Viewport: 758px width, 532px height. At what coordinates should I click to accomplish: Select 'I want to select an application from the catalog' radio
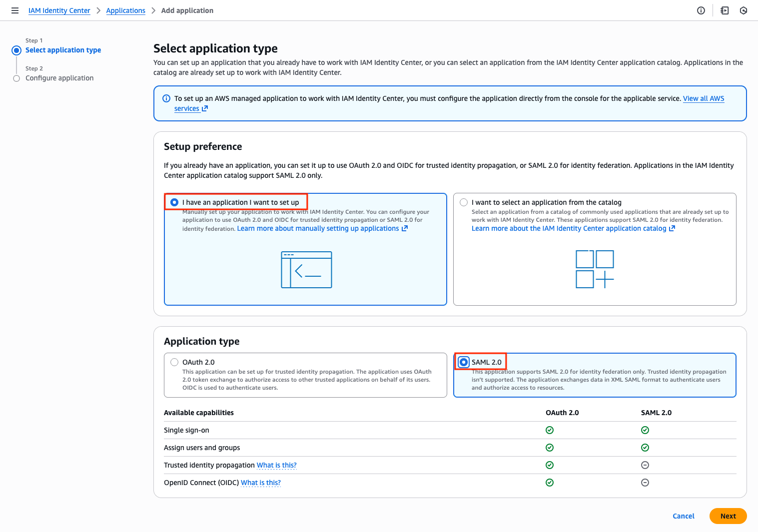(464, 202)
